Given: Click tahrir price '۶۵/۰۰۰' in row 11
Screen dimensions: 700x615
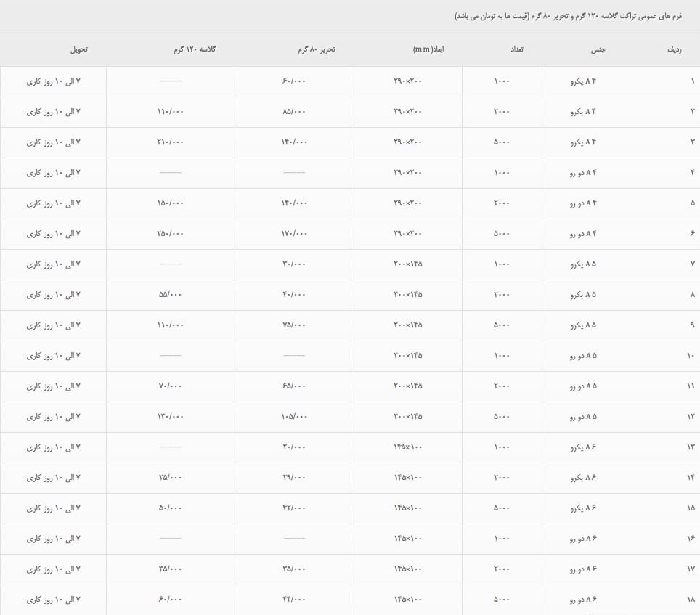Looking at the screenshot, I should 294,386.
